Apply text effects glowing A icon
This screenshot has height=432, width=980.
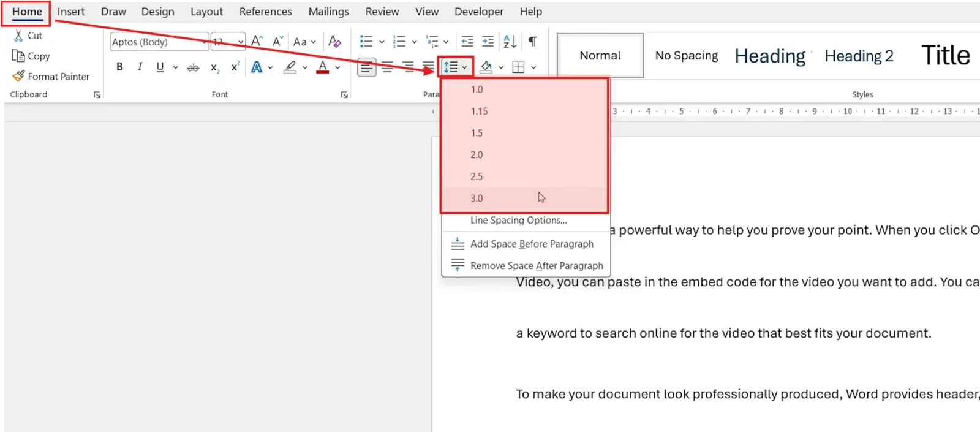[257, 67]
